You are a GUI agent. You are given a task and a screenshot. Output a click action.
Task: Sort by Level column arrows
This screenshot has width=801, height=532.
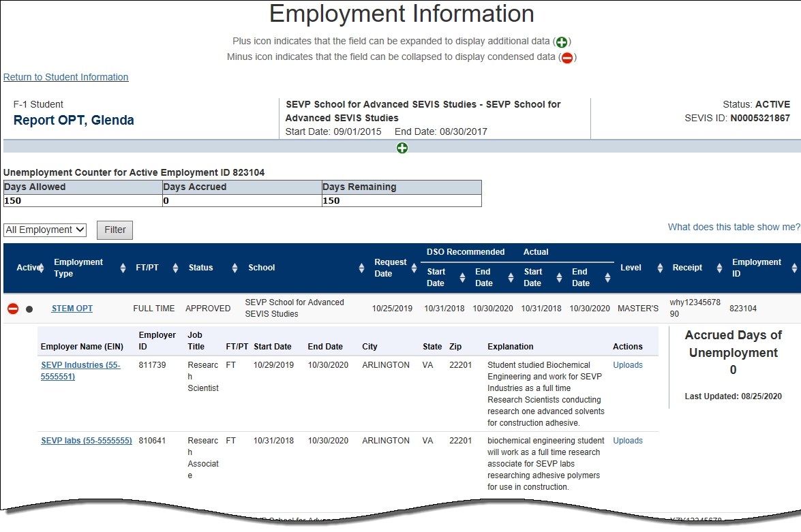pos(660,268)
